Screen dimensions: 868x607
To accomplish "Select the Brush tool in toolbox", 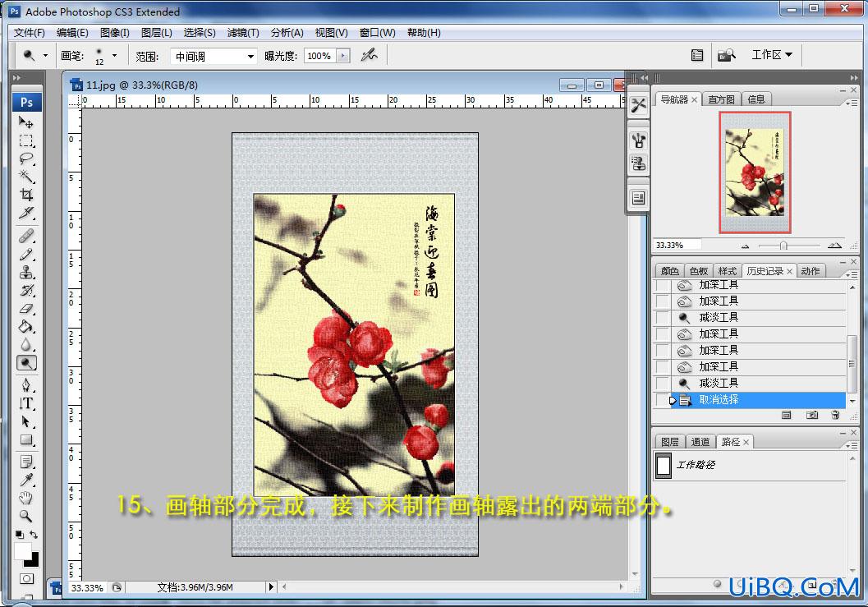I will point(26,254).
